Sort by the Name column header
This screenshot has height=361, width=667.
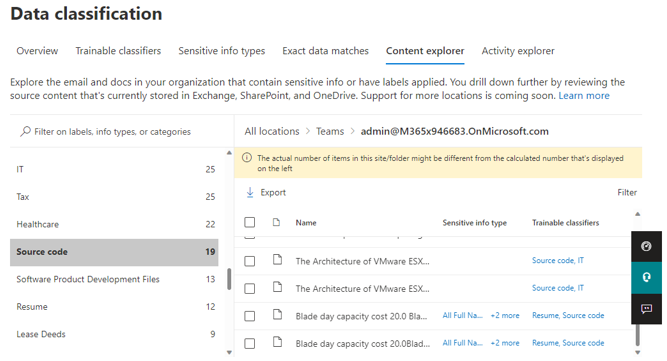(306, 222)
